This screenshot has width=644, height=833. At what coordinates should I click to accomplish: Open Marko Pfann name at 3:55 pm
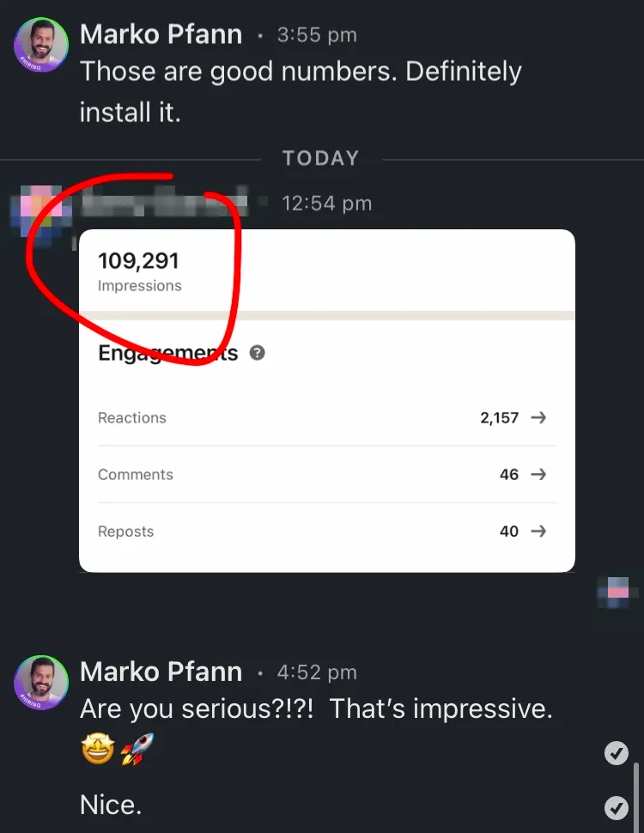click(x=161, y=34)
